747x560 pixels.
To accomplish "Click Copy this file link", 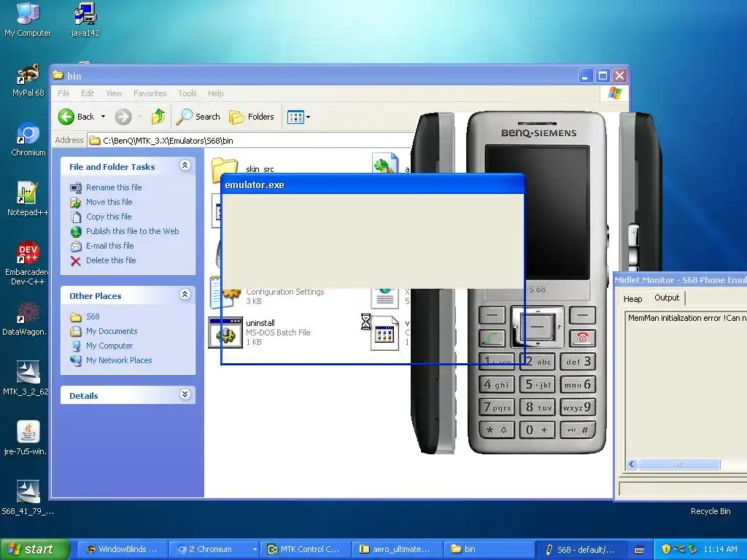I will click(x=109, y=217).
